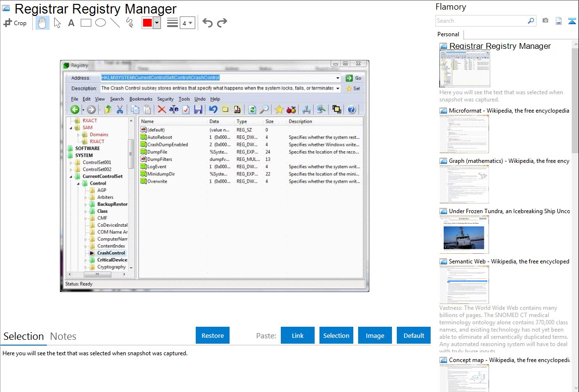Screen dimensions: 579x392
Task: Open the Graph (mathematics) snapshot link
Action: (509, 161)
